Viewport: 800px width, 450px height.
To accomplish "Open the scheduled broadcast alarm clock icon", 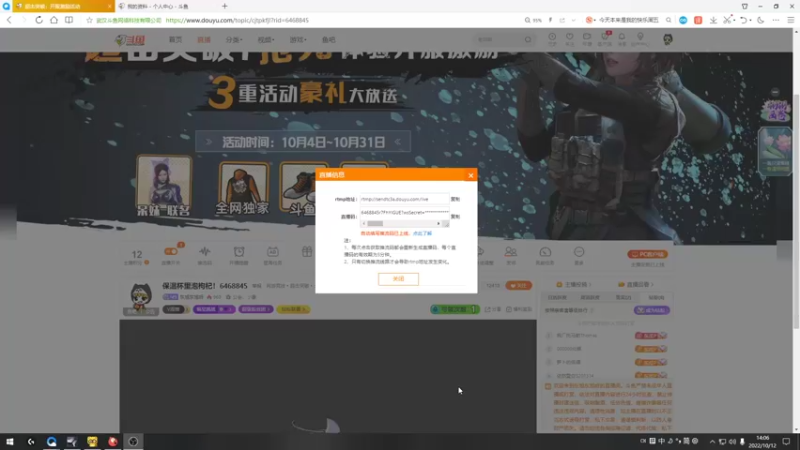I will click(239, 252).
